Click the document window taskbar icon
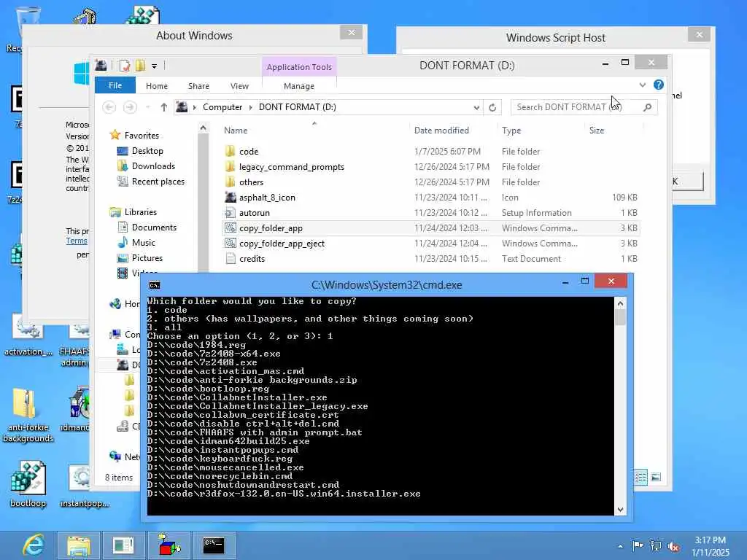 pyautogui.click(x=123, y=545)
